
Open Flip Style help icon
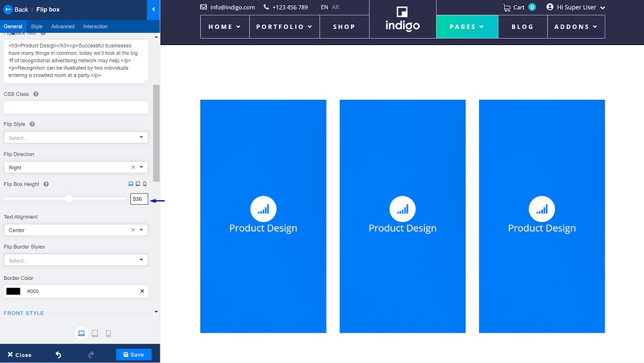tap(32, 124)
